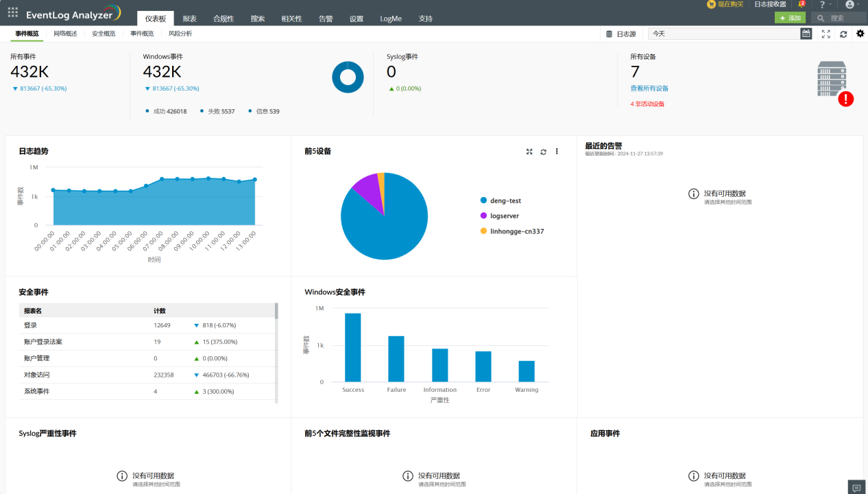Refresh the 前5设备 widget
868x494 pixels.
[543, 152]
